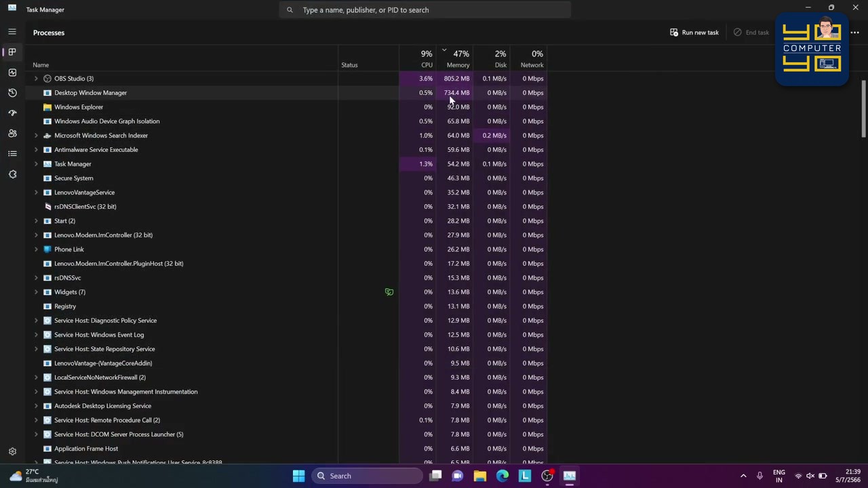Open Task Manager settings gear
The image size is (868, 488).
12,451
